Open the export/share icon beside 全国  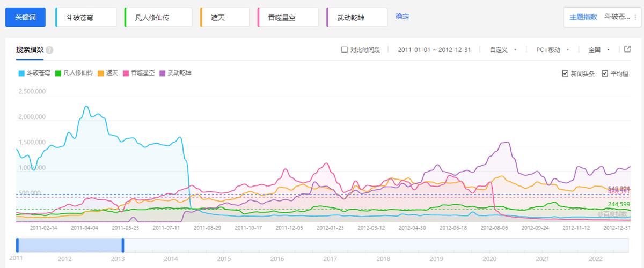[627, 49]
